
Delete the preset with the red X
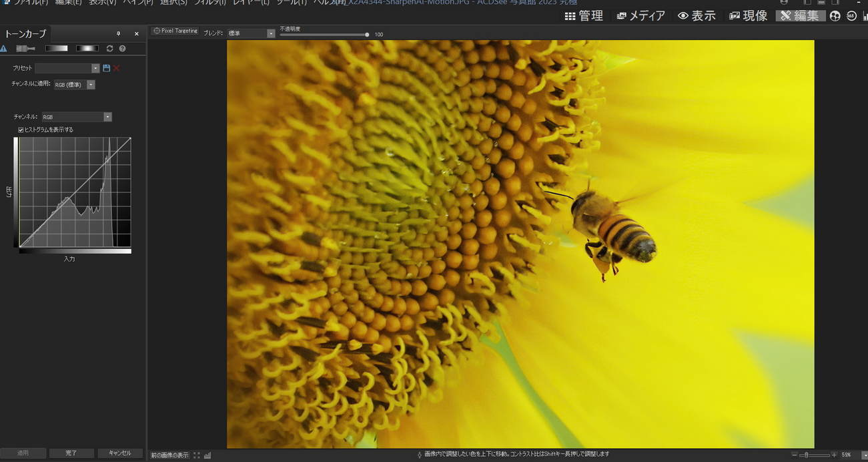coord(117,68)
